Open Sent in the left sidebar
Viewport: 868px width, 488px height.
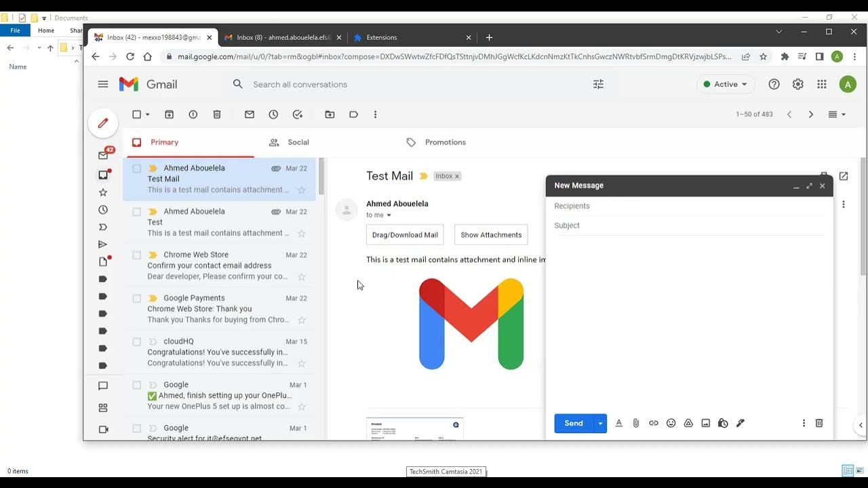click(x=103, y=245)
